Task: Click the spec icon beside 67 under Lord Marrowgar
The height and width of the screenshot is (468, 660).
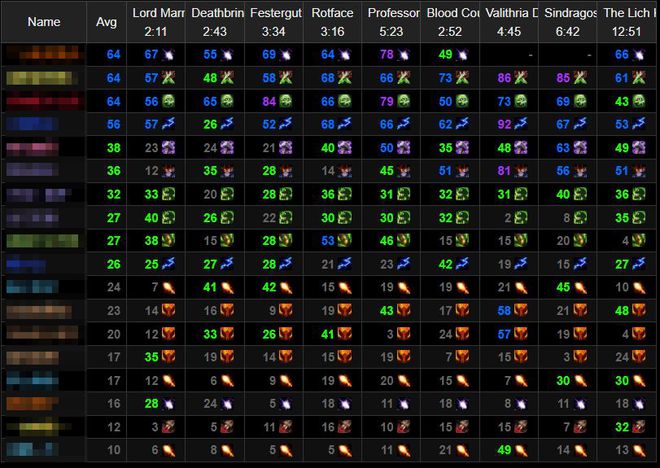Action: coord(168,55)
